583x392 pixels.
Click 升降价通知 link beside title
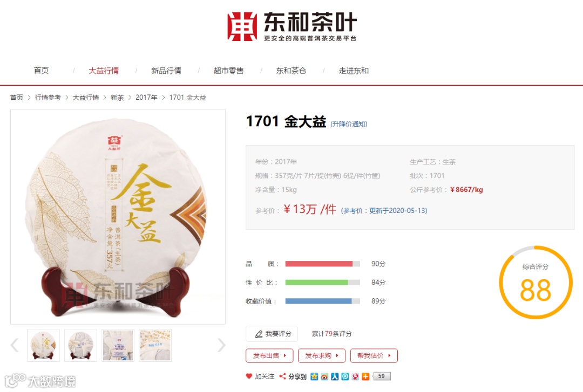(x=349, y=123)
